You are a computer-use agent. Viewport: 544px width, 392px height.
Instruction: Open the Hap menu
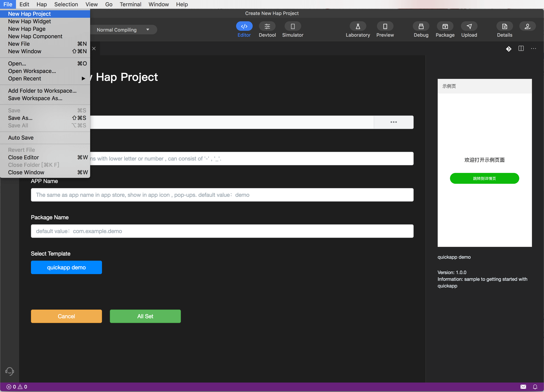42,4
